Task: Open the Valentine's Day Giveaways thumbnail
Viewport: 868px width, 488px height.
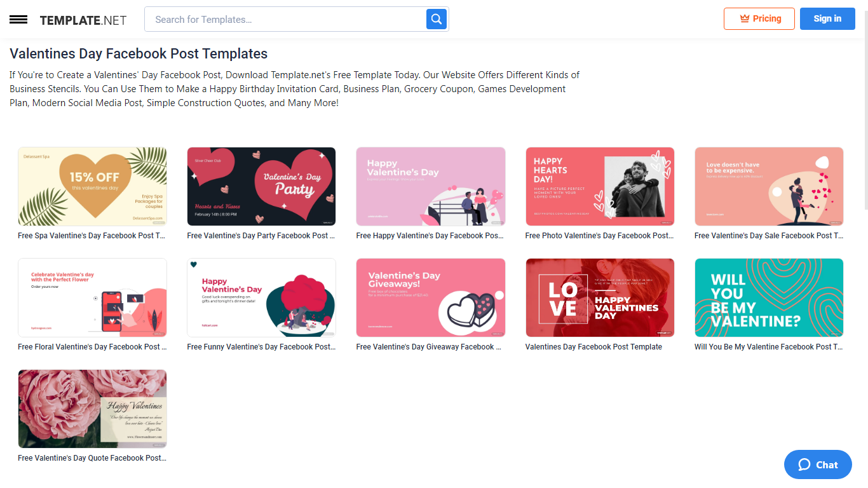Action: (x=430, y=297)
